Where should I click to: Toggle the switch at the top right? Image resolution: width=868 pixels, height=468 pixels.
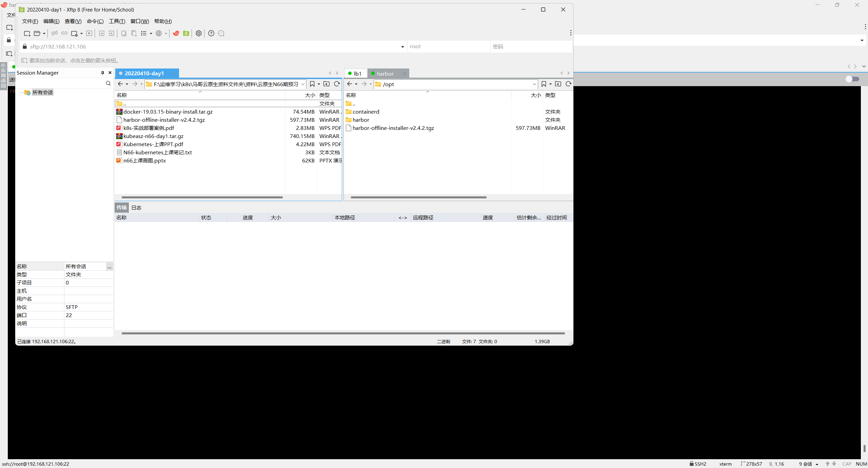(852, 79)
